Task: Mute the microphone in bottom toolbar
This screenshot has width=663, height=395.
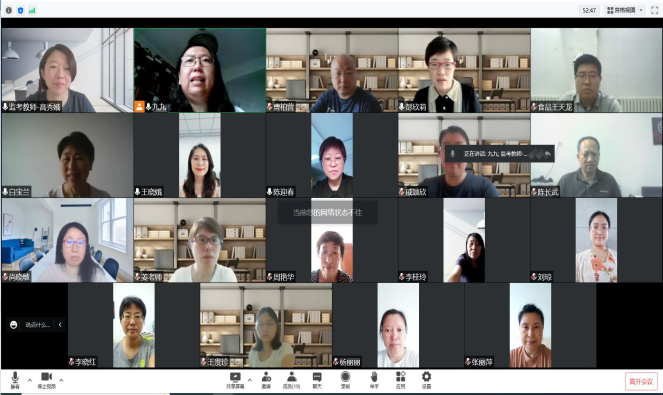Action: tap(15, 380)
